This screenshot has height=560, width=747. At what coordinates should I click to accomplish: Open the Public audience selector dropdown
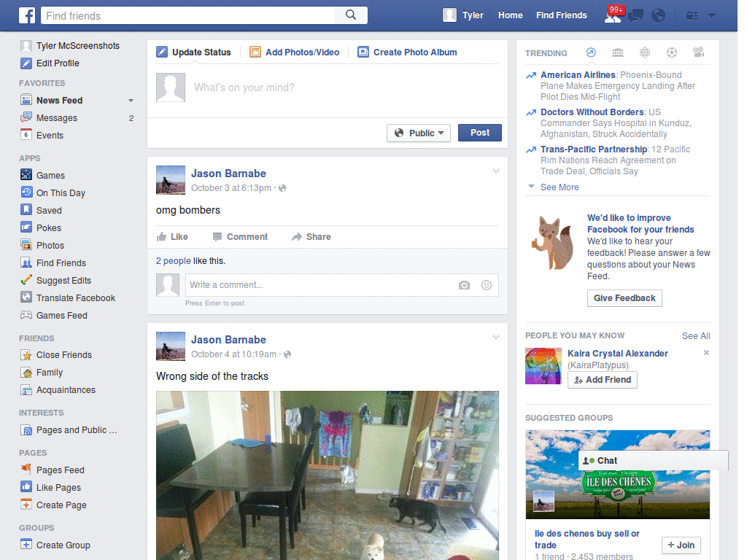[x=418, y=133]
